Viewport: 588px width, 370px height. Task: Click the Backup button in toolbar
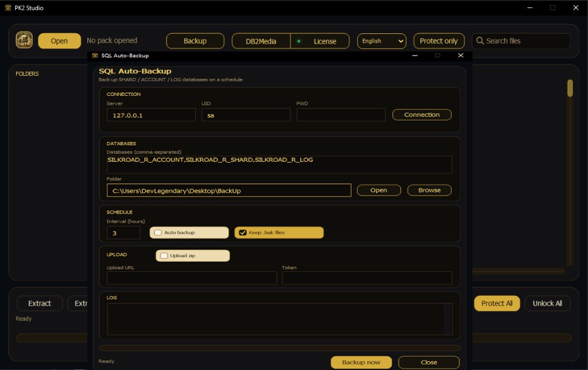(x=195, y=41)
